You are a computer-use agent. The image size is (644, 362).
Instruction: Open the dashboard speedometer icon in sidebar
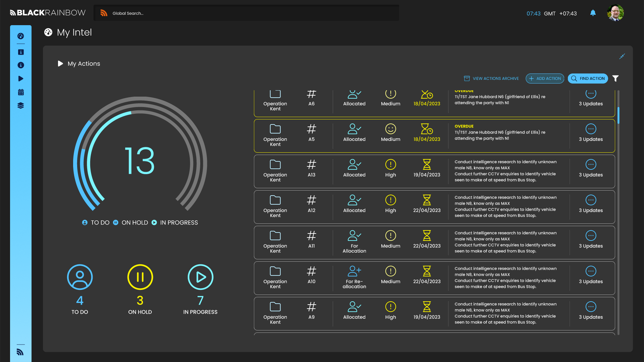[x=21, y=36]
